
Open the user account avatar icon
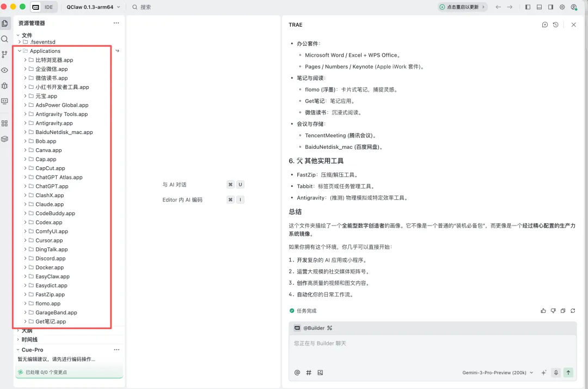coord(574,7)
